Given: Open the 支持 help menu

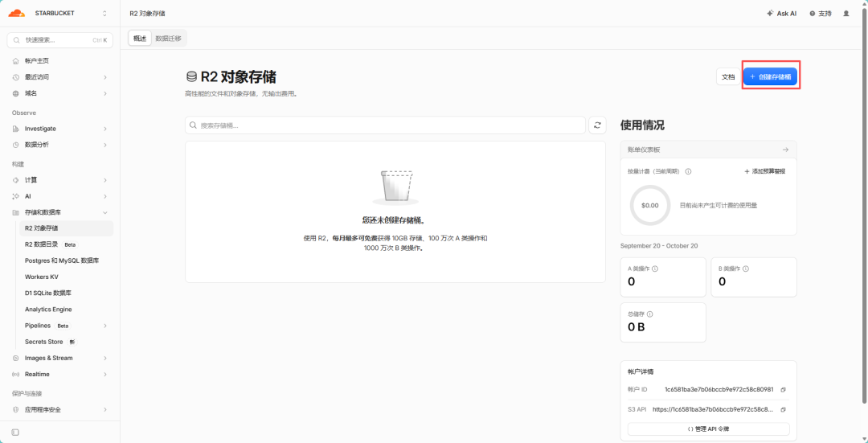Looking at the screenshot, I should [821, 14].
